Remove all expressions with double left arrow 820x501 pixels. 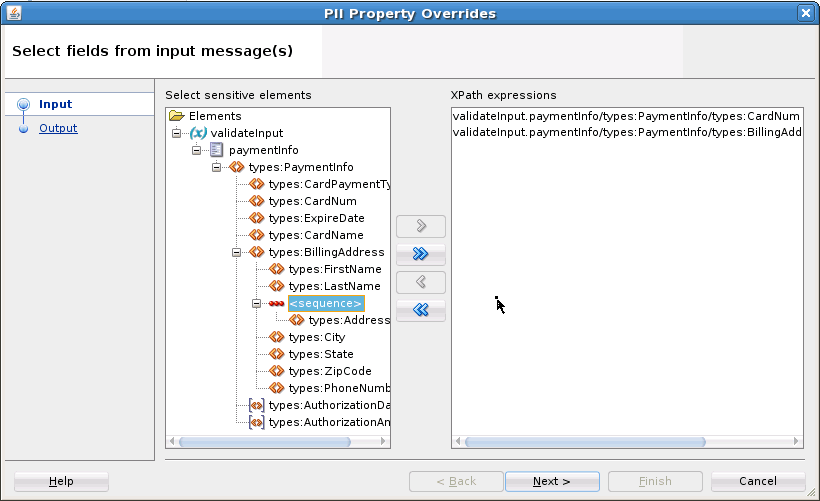[421, 310]
